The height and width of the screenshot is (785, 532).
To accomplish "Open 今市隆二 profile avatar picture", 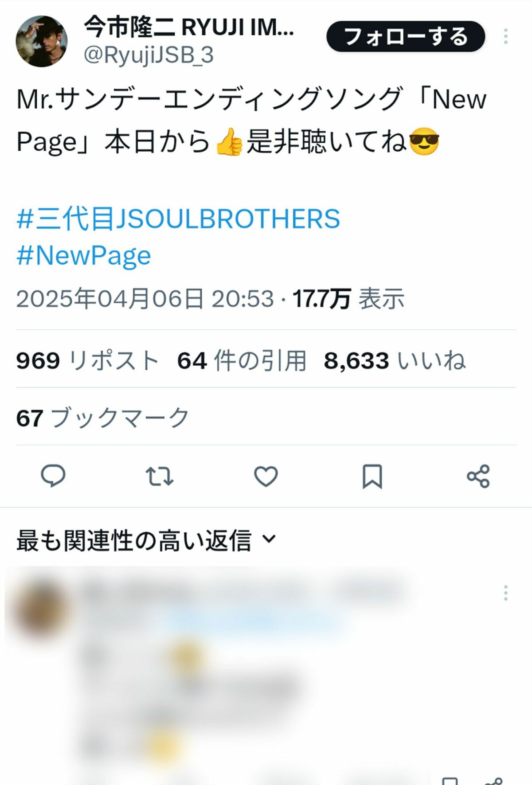I will coord(42,41).
